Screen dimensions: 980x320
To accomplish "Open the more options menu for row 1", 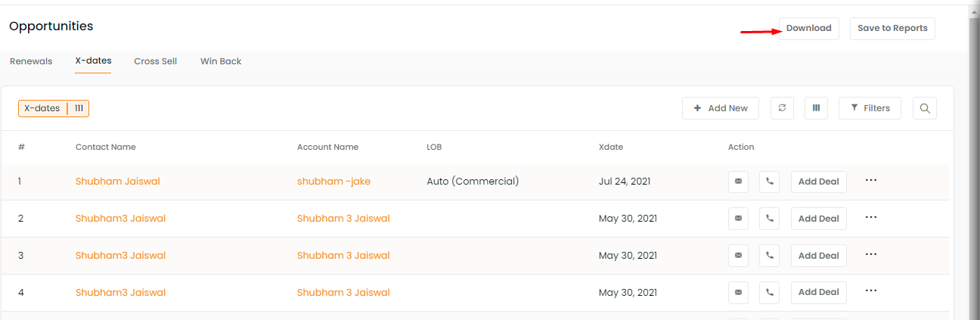I will point(870,180).
